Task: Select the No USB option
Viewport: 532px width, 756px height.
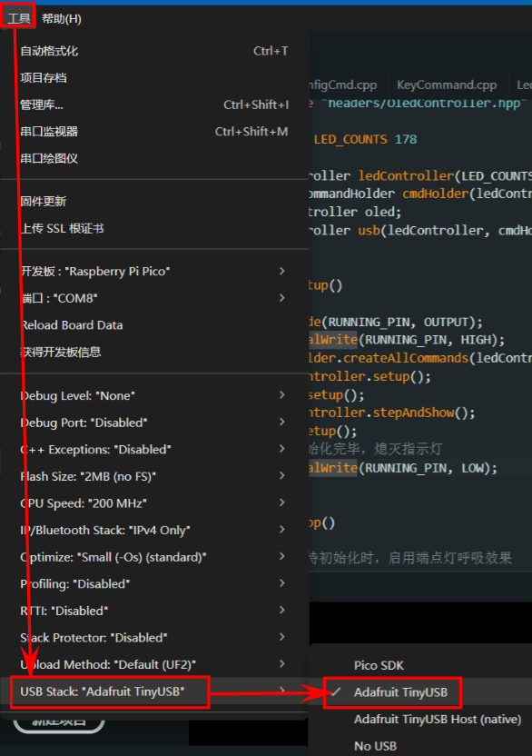Action: click(420, 746)
